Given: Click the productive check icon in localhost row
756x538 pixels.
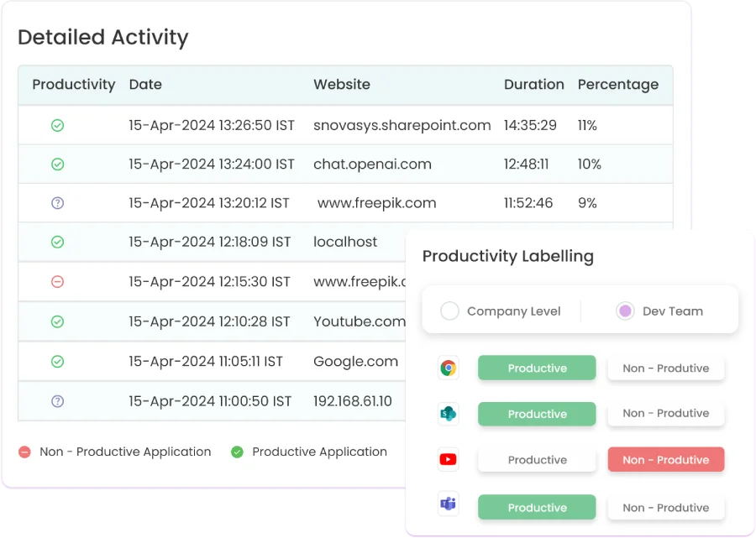Looking at the screenshot, I should 57,242.
